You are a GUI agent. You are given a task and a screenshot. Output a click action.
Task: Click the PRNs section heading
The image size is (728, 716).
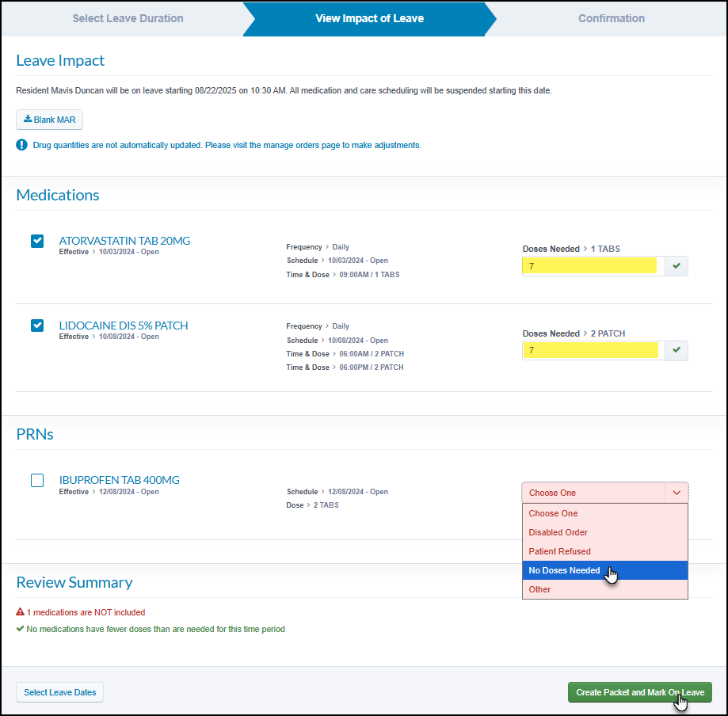tap(35, 434)
